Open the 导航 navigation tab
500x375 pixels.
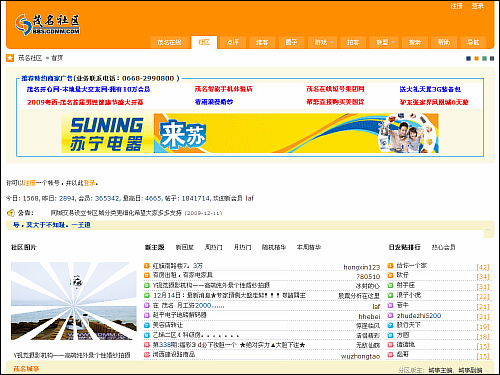point(473,42)
